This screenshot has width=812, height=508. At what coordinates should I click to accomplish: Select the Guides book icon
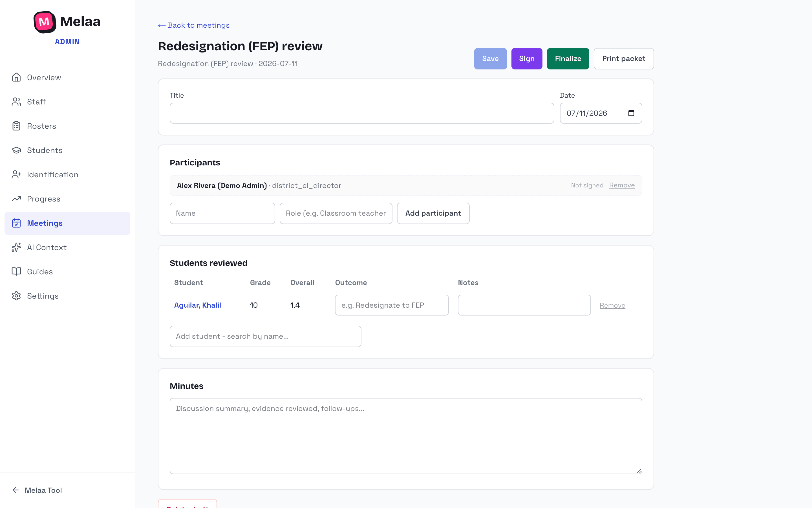tap(16, 271)
